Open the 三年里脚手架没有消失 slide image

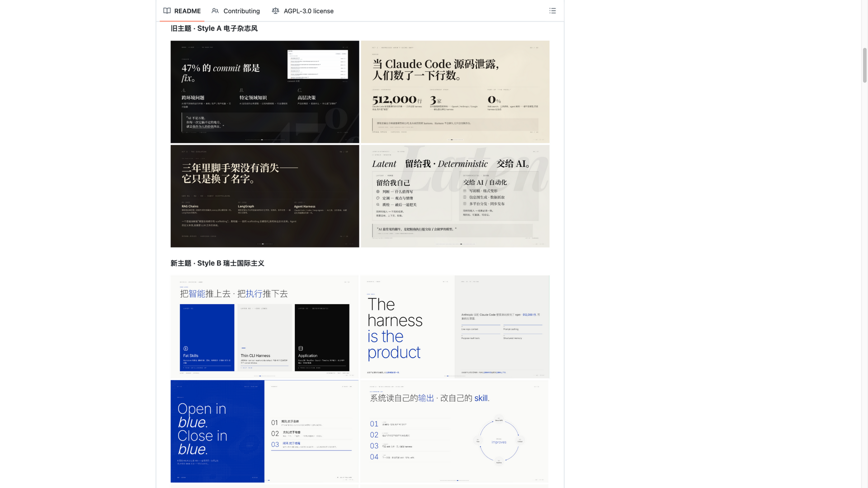[265, 196]
